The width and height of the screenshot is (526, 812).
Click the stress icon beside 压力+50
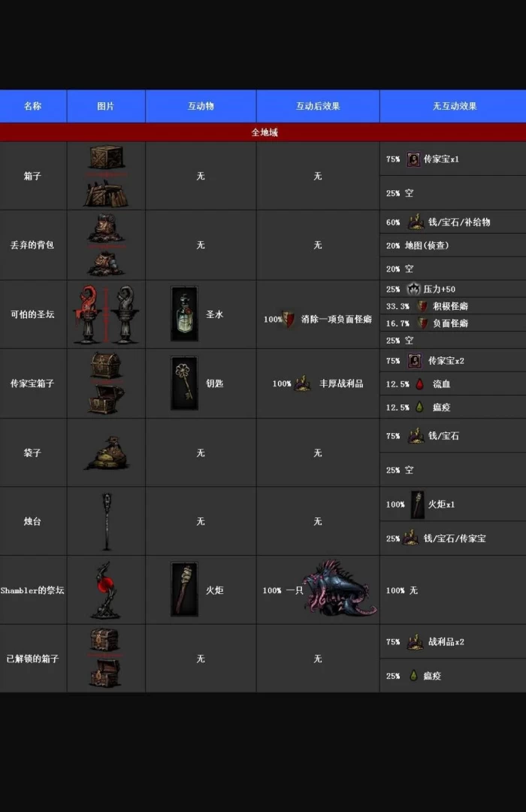[413, 289]
